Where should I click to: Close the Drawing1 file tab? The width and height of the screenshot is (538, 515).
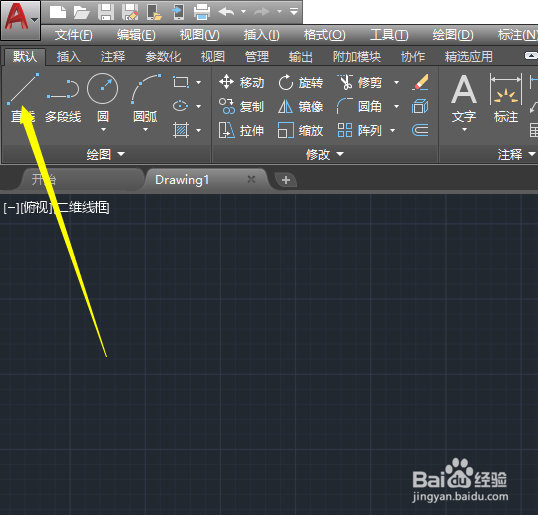coord(252,179)
